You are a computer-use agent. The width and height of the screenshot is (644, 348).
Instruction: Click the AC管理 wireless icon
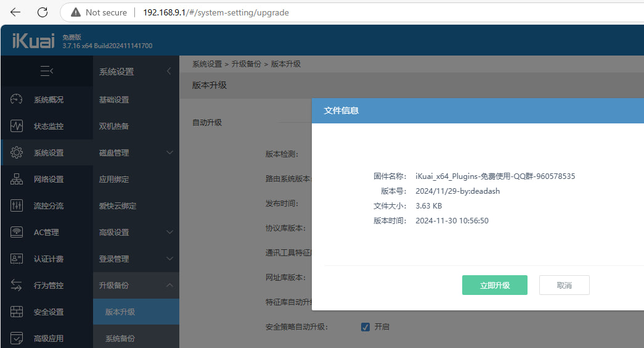click(x=17, y=232)
